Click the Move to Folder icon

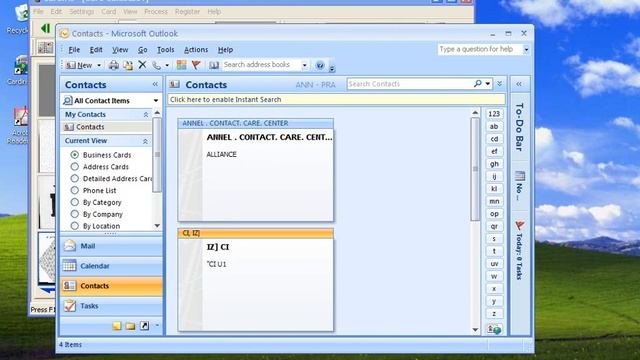tap(128, 65)
